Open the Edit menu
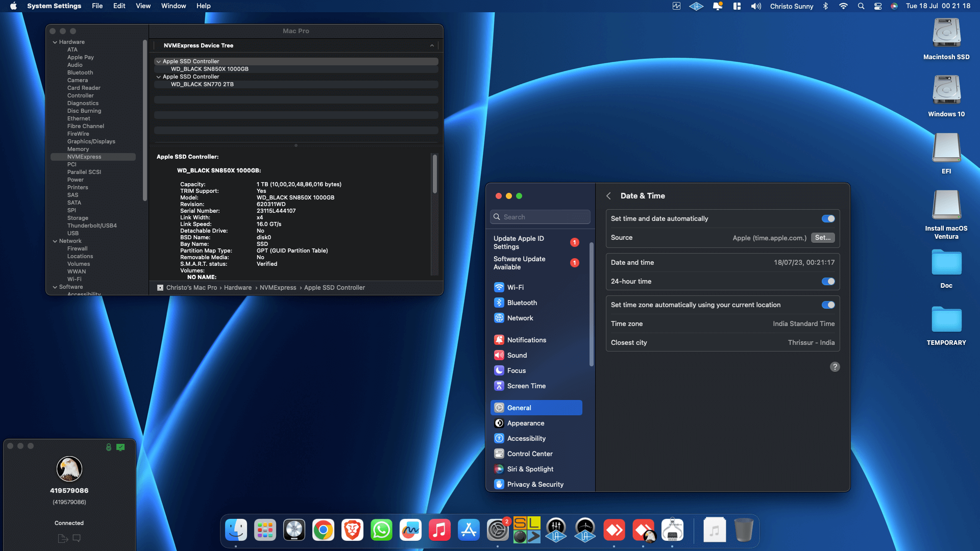 [x=119, y=6]
